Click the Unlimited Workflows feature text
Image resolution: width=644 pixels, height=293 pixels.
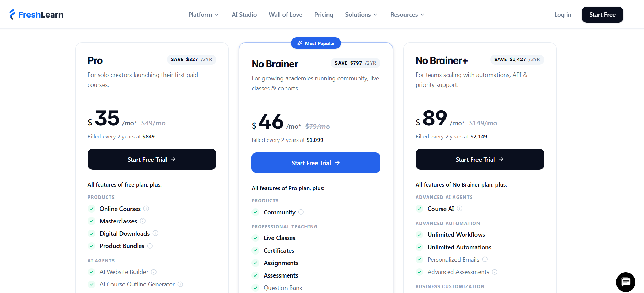coord(456,235)
